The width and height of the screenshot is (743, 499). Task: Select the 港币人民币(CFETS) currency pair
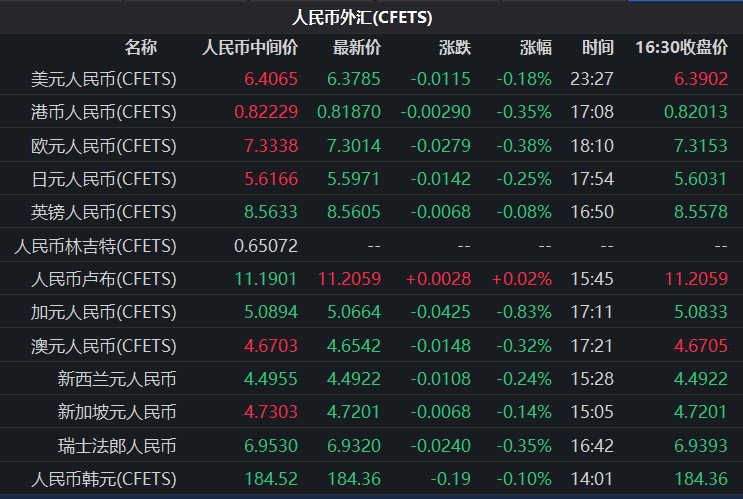104,112
